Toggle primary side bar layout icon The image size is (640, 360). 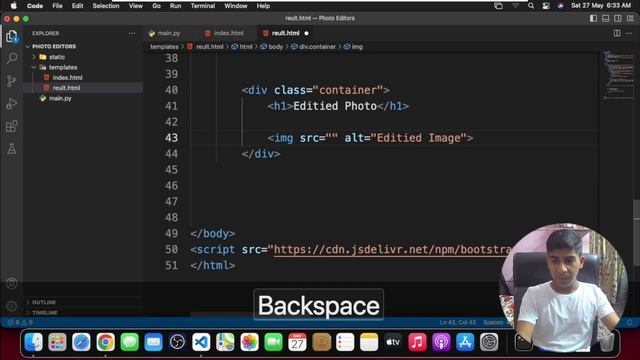click(x=593, y=18)
